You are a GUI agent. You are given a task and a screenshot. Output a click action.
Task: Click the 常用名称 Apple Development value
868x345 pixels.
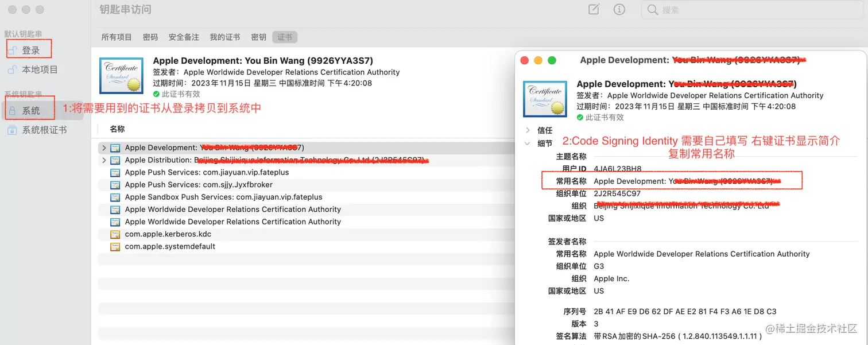(688, 181)
